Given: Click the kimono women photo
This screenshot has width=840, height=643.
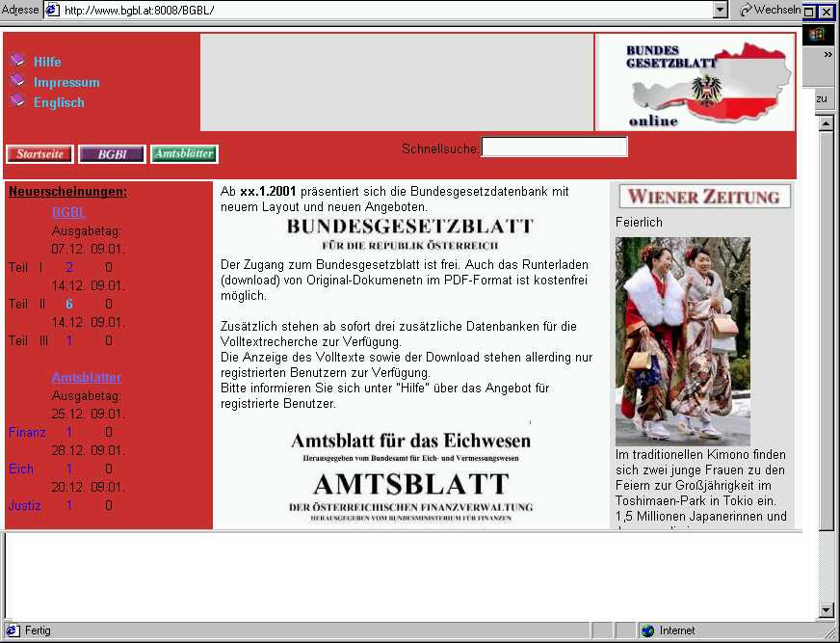Looking at the screenshot, I should click(683, 341).
